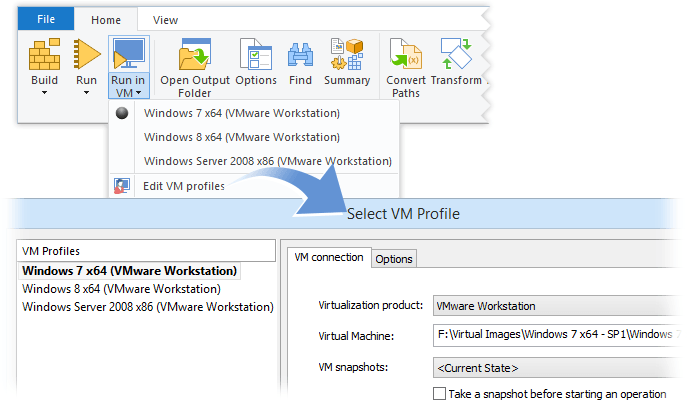Click the VM snapshots label
Screen dimensions: 687x400
click(353, 367)
